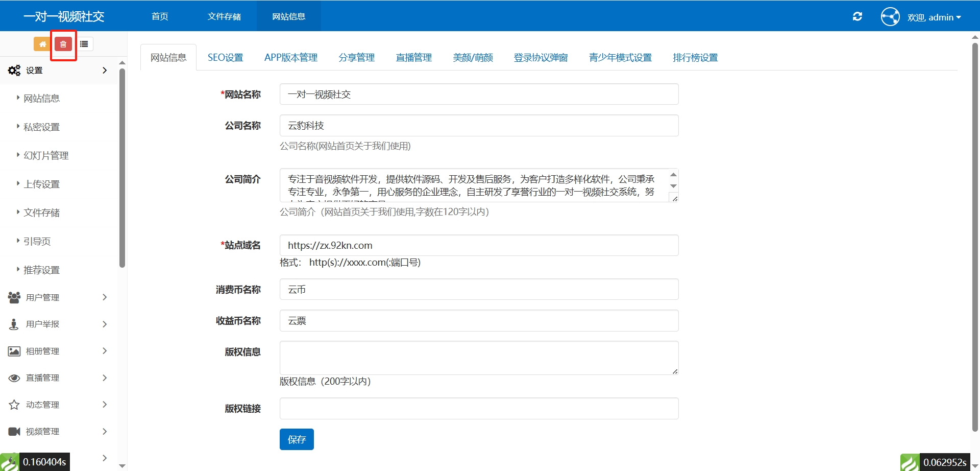Open the 排行榜设置 tab
Viewport: 980px width, 471px height.
pyautogui.click(x=696, y=58)
